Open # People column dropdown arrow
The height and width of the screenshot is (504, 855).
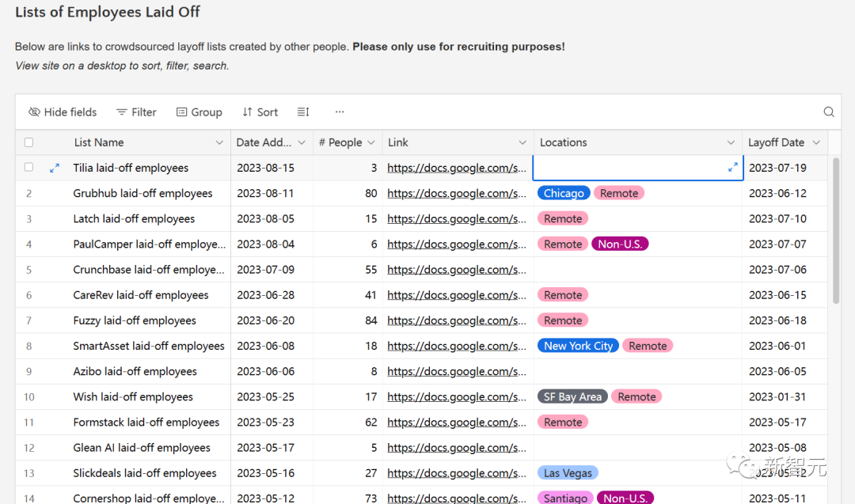pyautogui.click(x=370, y=142)
